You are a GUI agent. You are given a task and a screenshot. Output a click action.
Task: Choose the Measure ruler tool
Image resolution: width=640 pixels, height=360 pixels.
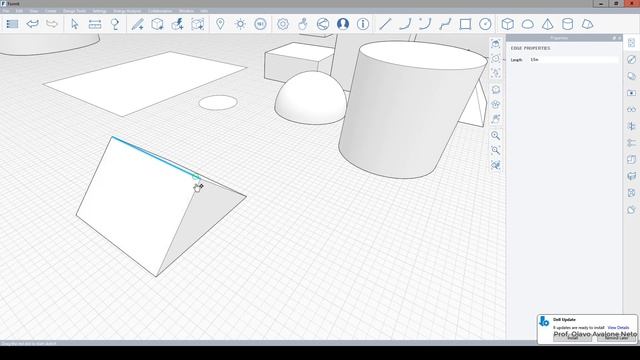[95, 24]
